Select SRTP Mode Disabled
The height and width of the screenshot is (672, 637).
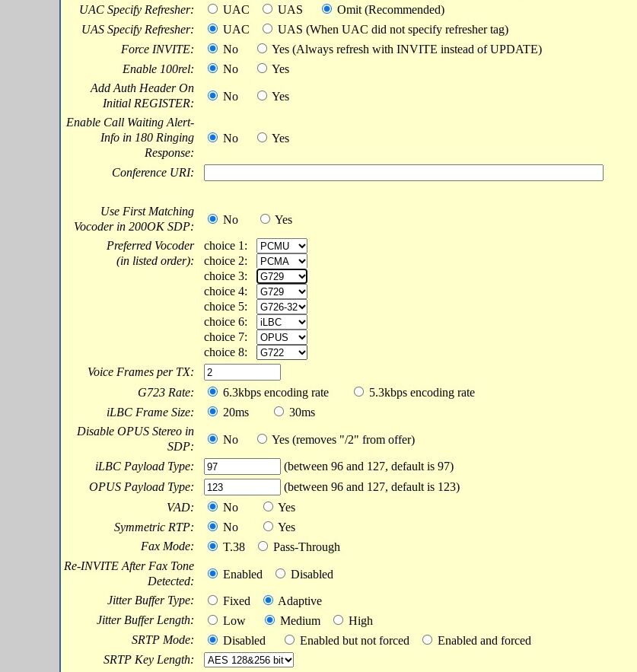[212, 640]
